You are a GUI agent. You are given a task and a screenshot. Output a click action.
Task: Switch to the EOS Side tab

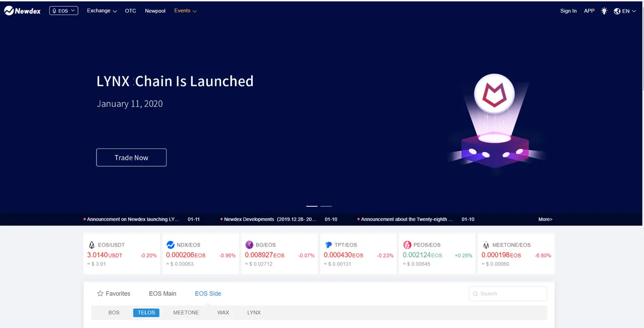click(208, 293)
